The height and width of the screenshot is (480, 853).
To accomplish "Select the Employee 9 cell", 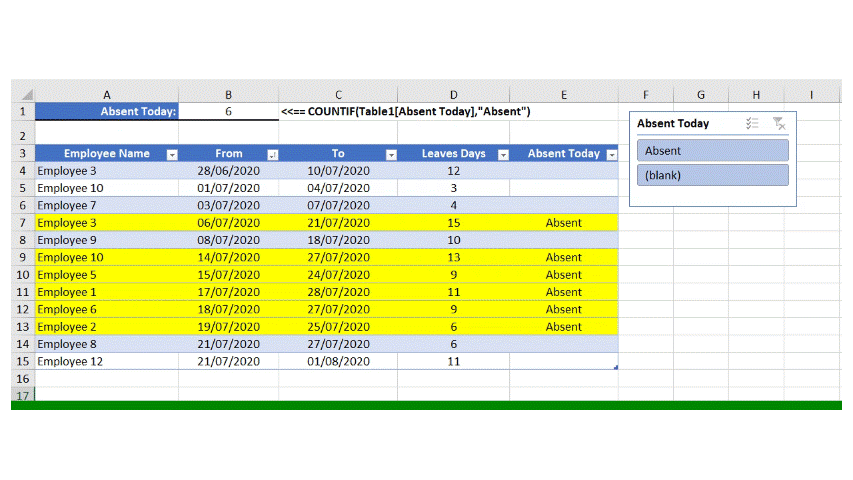I will coord(107,240).
